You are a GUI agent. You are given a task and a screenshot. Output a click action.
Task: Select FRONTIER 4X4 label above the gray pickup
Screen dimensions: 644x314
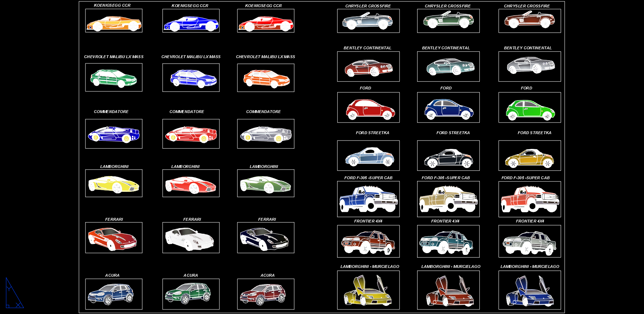[530, 221]
